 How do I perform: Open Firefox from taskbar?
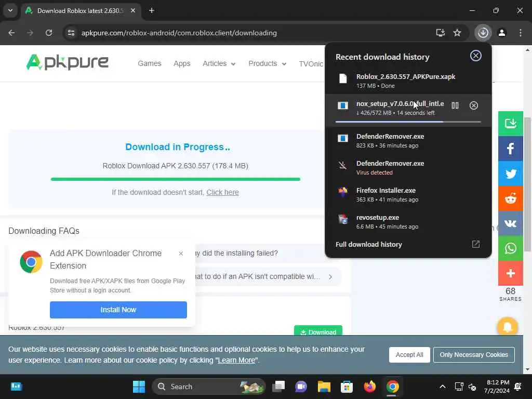pos(369,387)
